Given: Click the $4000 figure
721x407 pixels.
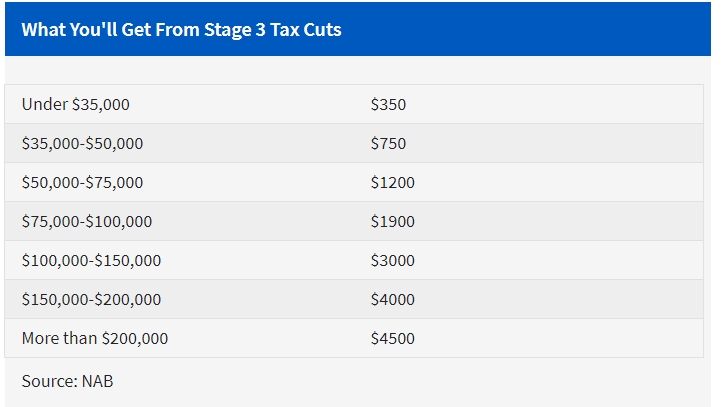Looking at the screenshot, I should point(392,299).
